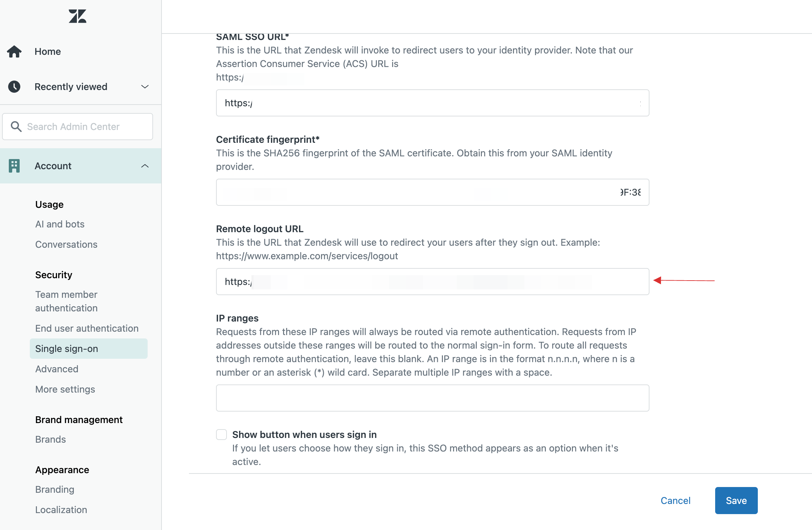
Task: Select the Single sign-on menu item
Action: point(67,348)
